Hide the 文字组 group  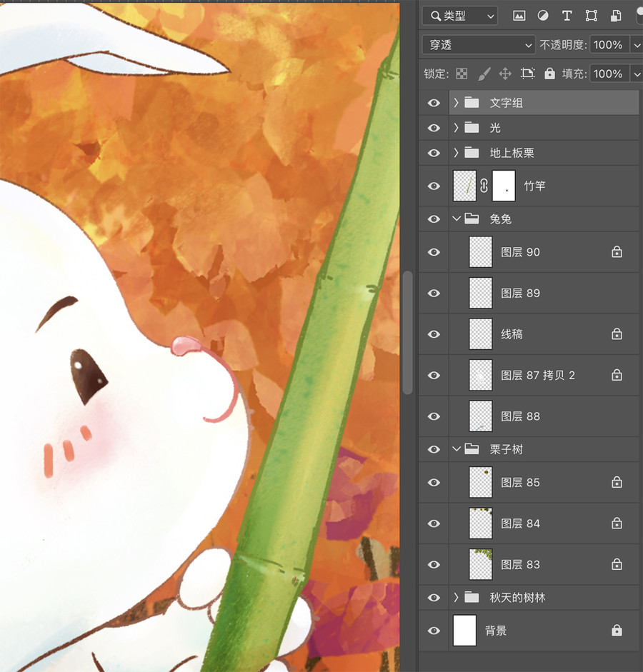pos(434,103)
